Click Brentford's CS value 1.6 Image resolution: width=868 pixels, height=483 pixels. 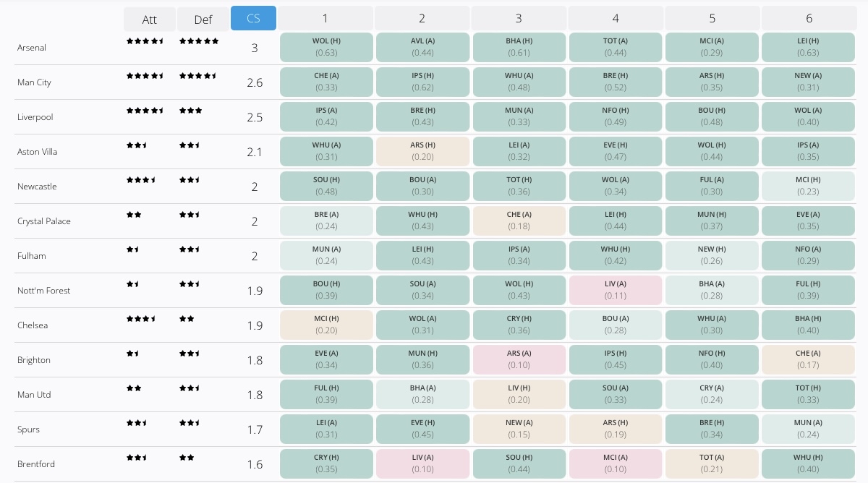(255, 464)
